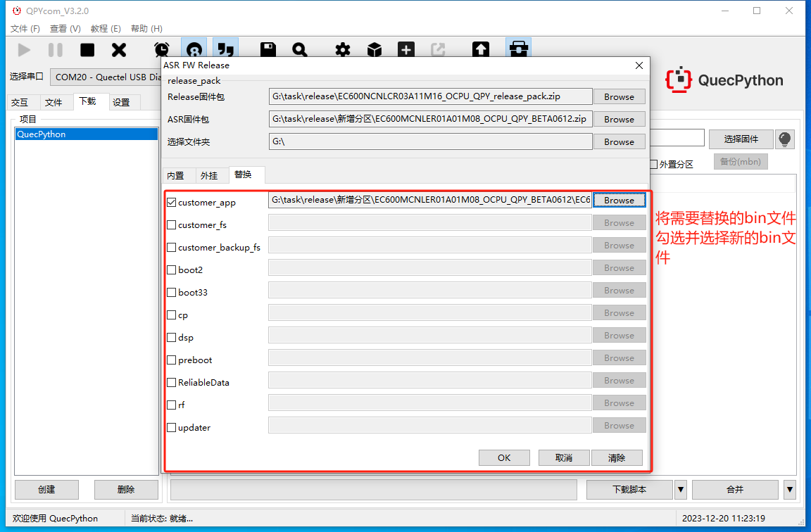This screenshot has width=811, height=532.
Task: Open dropdown arrow next to 下载脚本
Action: pos(681,490)
